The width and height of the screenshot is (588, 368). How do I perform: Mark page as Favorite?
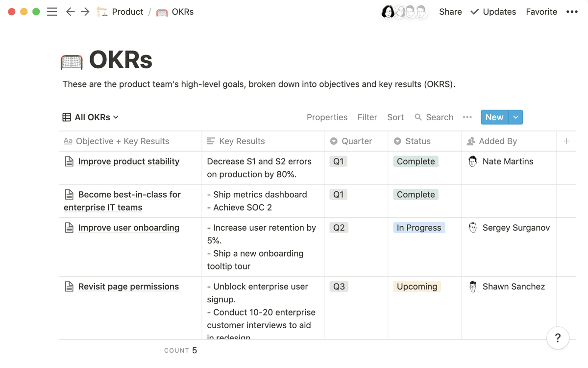(x=541, y=12)
